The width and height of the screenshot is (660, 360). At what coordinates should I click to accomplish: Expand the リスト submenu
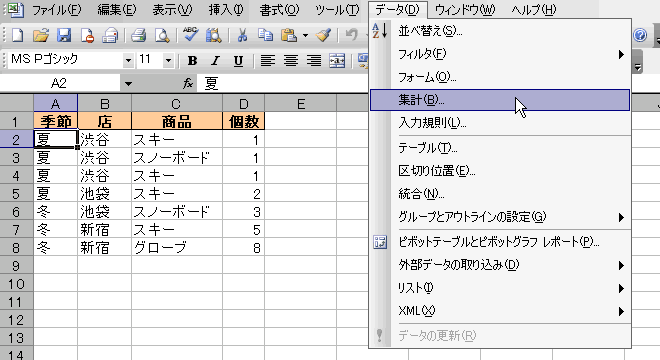(x=621, y=288)
